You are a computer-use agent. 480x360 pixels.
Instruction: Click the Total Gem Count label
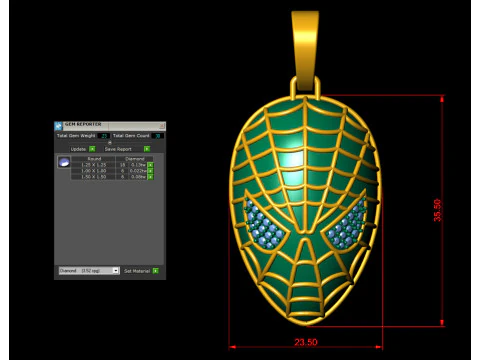[x=131, y=136]
